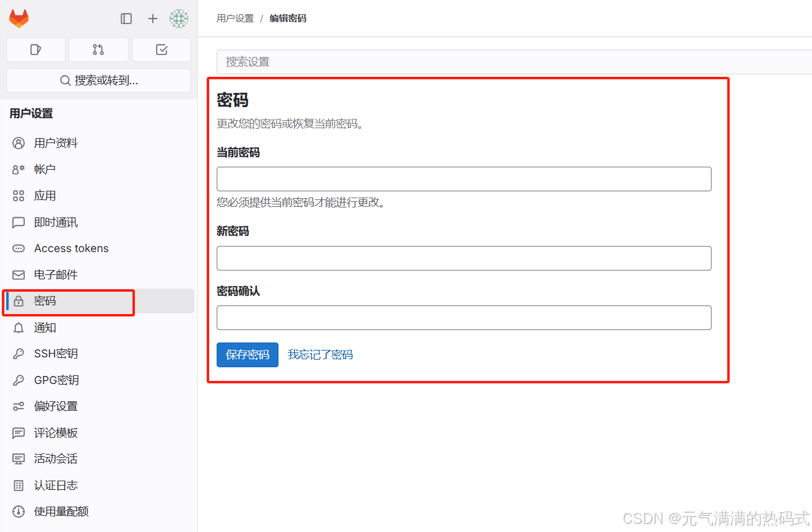Select the 密码 sidebar item
Viewport: 812px width, 532px height.
tap(99, 301)
